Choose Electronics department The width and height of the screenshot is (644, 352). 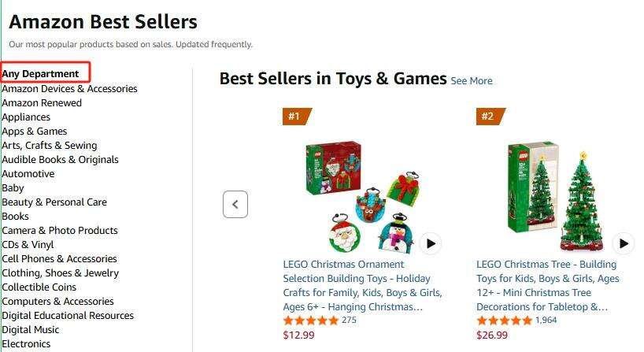click(26, 344)
